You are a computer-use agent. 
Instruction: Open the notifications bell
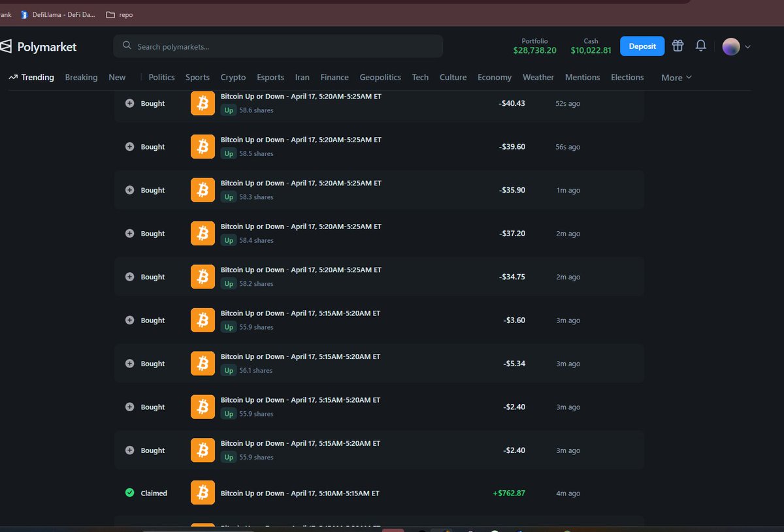click(701, 46)
